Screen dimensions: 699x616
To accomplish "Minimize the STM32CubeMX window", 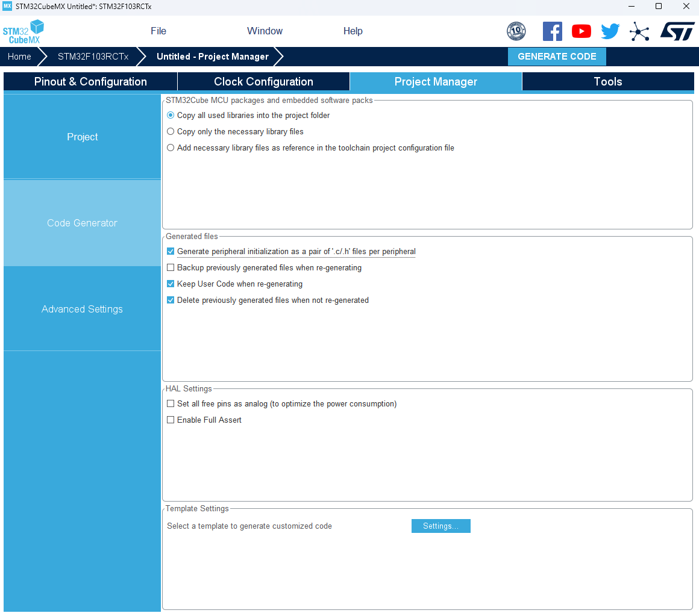I will coord(632,6).
